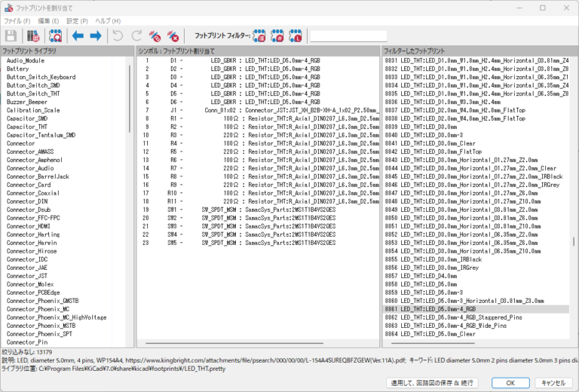Viewport: 579px width, 392px height.
Task: Delete all footprint associations
Action: (x=173, y=35)
